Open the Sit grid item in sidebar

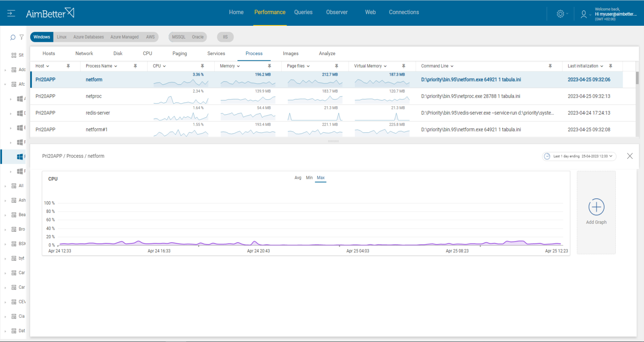click(x=17, y=55)
